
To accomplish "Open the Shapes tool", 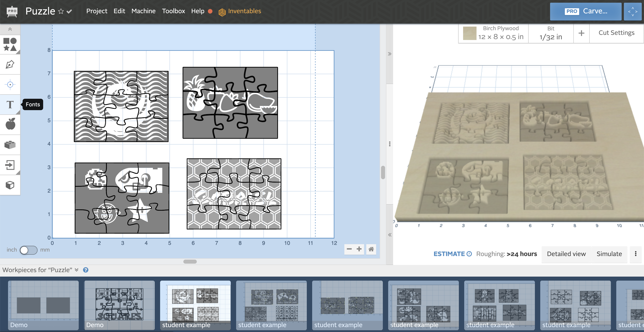I will (x=10, y=44).
